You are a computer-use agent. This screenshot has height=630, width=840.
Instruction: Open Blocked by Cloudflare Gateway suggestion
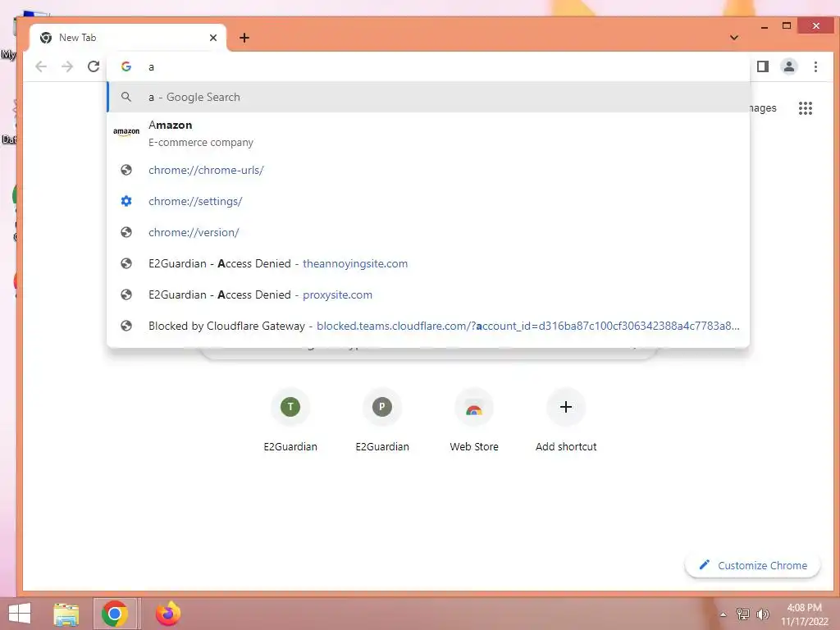coord(428,325)
